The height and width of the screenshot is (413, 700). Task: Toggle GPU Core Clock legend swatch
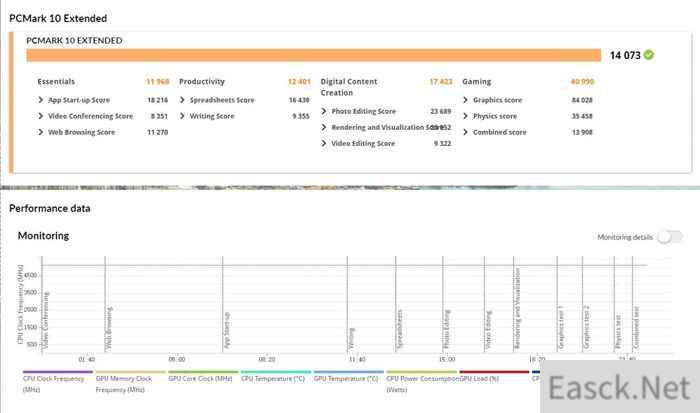tap(203, 371)
